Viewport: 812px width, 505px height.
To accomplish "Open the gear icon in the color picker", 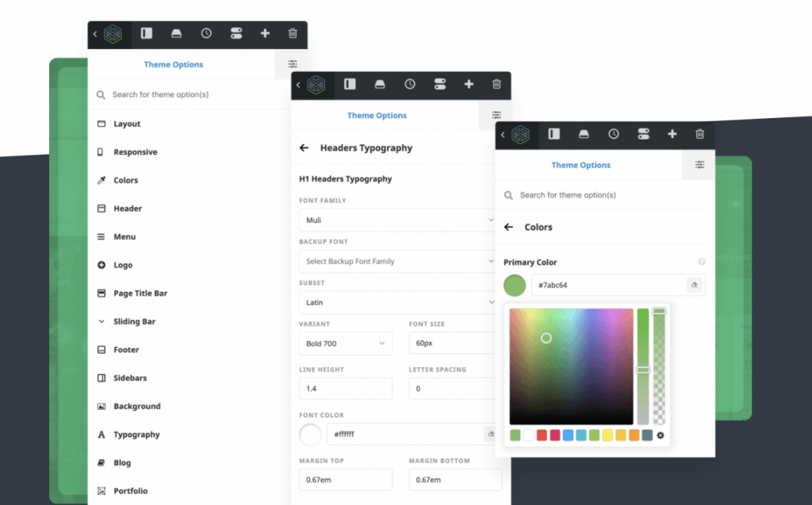I will click(661, 435).
